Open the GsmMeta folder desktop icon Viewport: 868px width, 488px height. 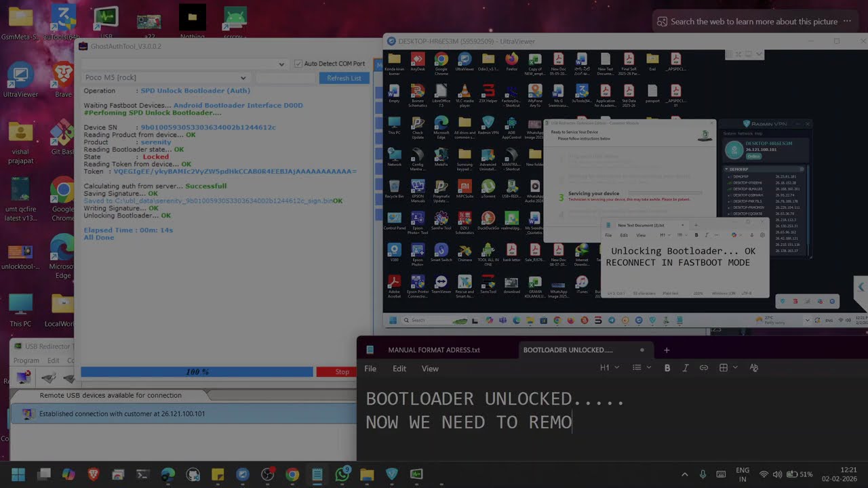click(20, 22)
